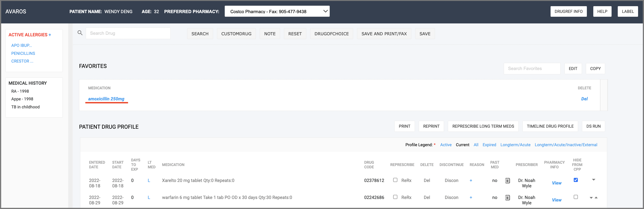Open annotation icon for warfarin row
This screenshot has height=209, width=644.
(x=508, y=197)
